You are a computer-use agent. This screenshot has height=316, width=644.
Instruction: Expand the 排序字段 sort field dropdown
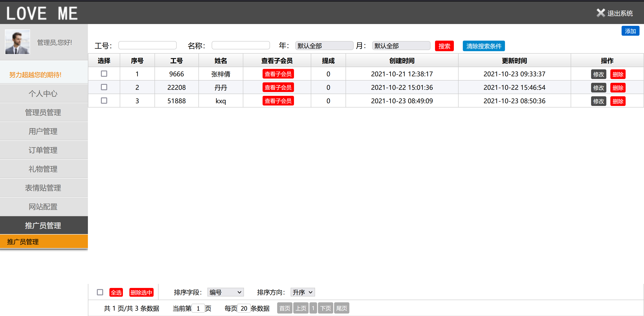(x=225, y=292)
